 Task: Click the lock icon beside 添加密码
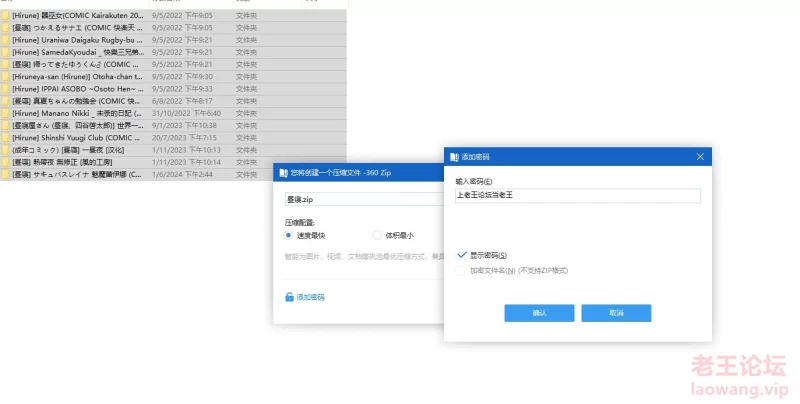pos(289,297)
